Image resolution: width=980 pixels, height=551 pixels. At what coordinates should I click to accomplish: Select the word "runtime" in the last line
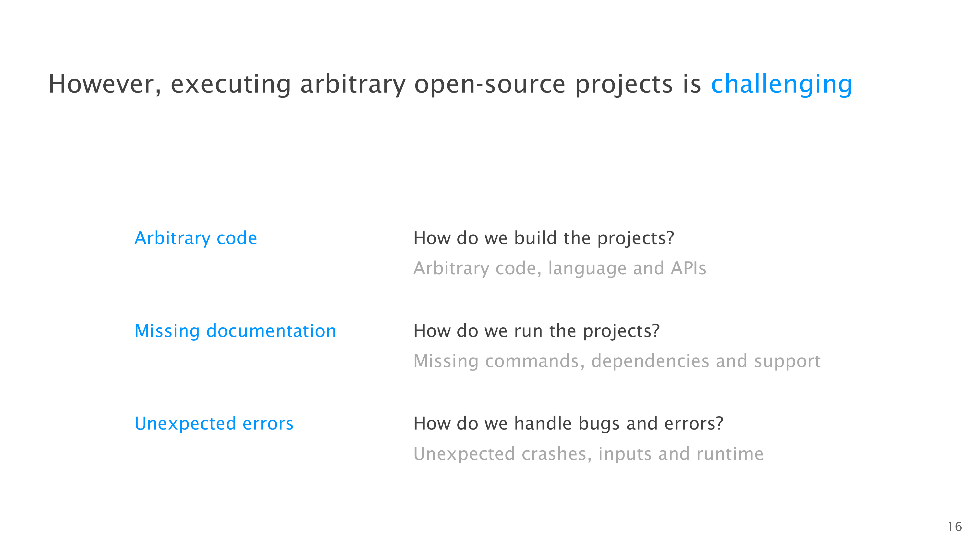tap(730, 454)
